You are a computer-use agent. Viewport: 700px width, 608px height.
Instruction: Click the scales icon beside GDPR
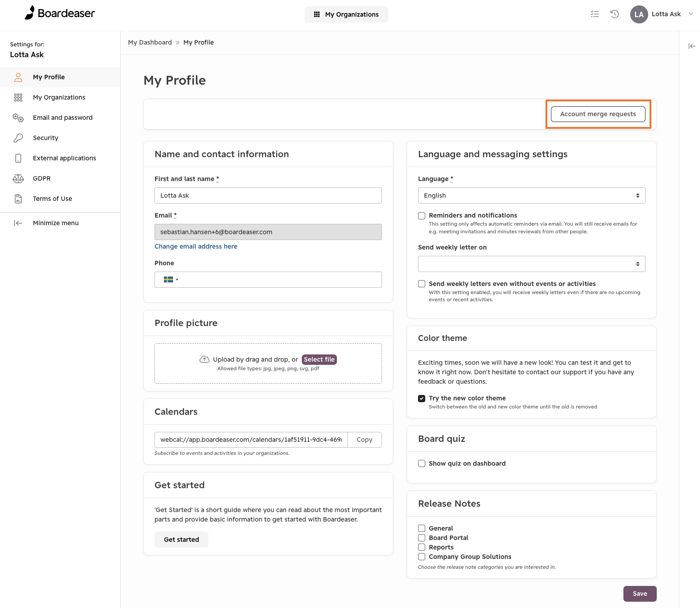[18, 178]
